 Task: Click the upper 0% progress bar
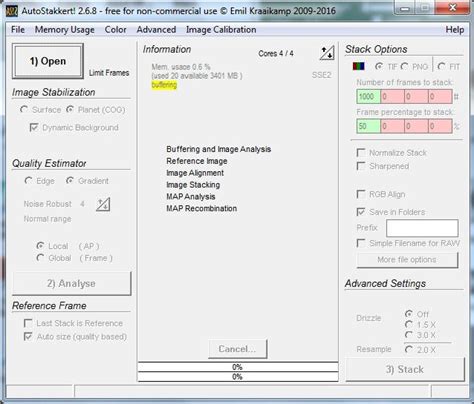(238, 367)
